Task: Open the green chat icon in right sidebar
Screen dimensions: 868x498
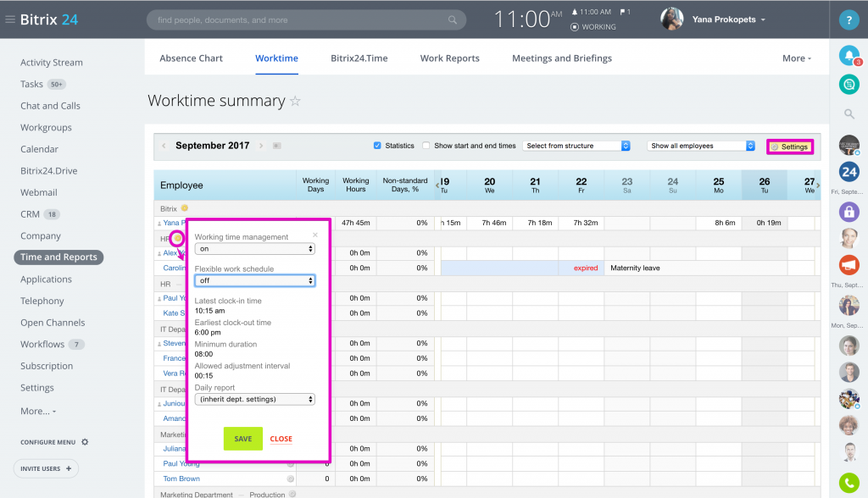Action: pyautogui.click(x=849, y=84)
